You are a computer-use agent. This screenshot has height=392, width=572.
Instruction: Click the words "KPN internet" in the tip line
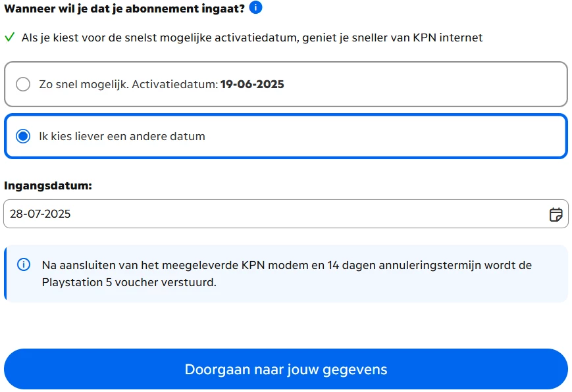(448, 37)
